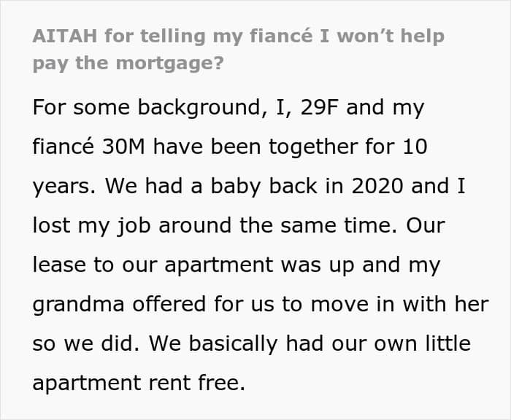Click the word "grandma" in the body
This screenshot has height=420, width=511.
coord(79,305)
